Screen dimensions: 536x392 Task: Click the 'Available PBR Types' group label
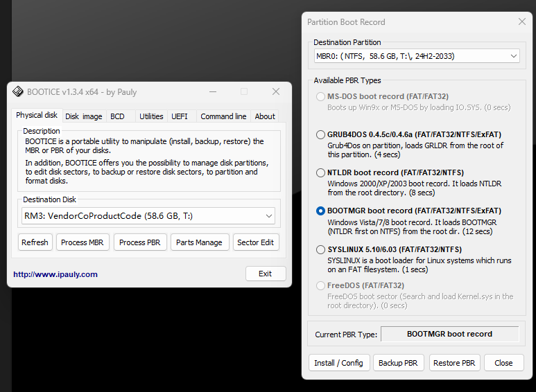347,80
